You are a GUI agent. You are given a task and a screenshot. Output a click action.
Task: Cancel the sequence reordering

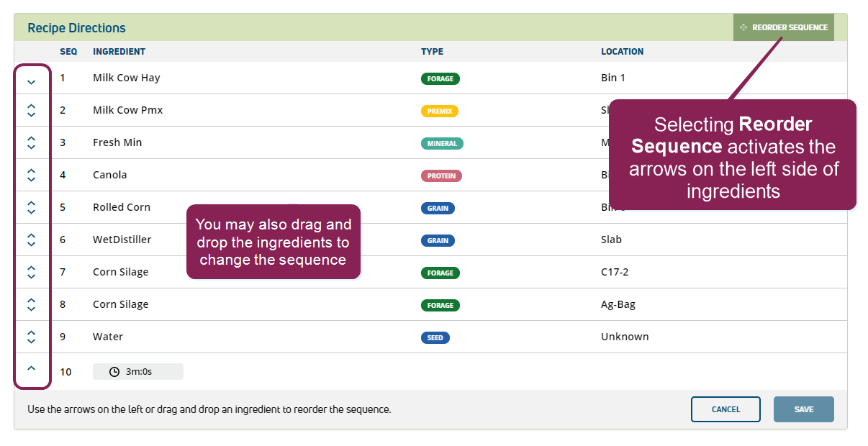tap(725, 409)
